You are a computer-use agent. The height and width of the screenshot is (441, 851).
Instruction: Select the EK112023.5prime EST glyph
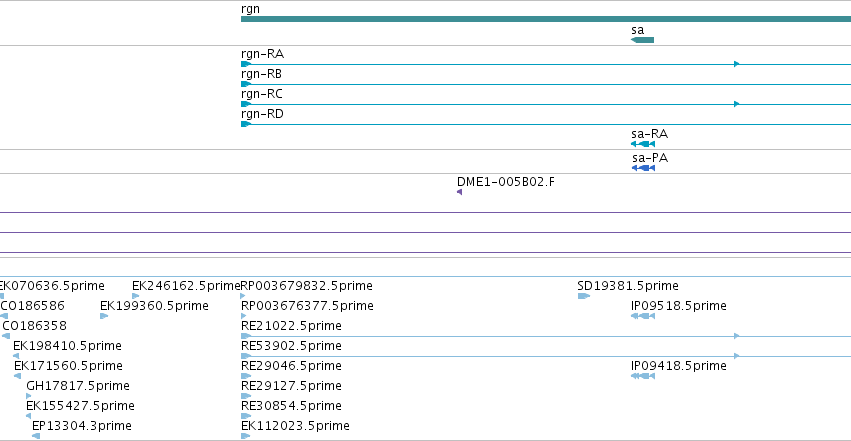(x=246, y=436)
